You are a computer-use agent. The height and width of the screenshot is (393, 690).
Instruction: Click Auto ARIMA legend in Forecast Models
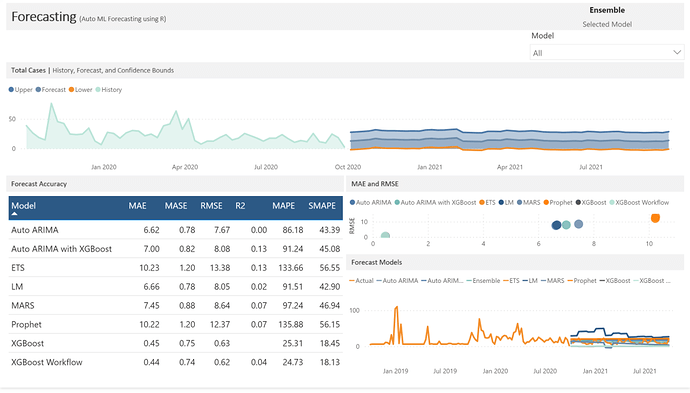397,281
